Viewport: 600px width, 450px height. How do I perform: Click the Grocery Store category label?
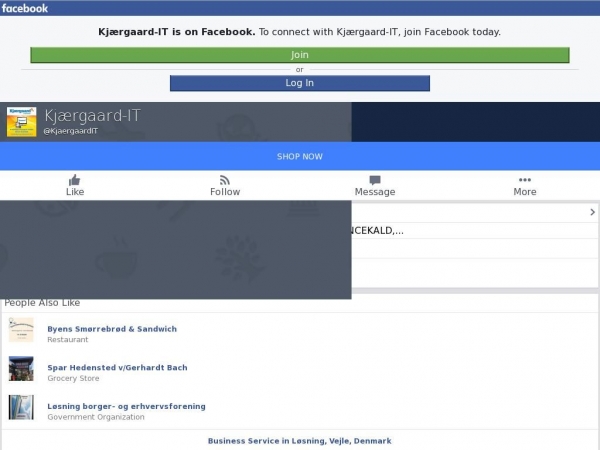point(73,378)
